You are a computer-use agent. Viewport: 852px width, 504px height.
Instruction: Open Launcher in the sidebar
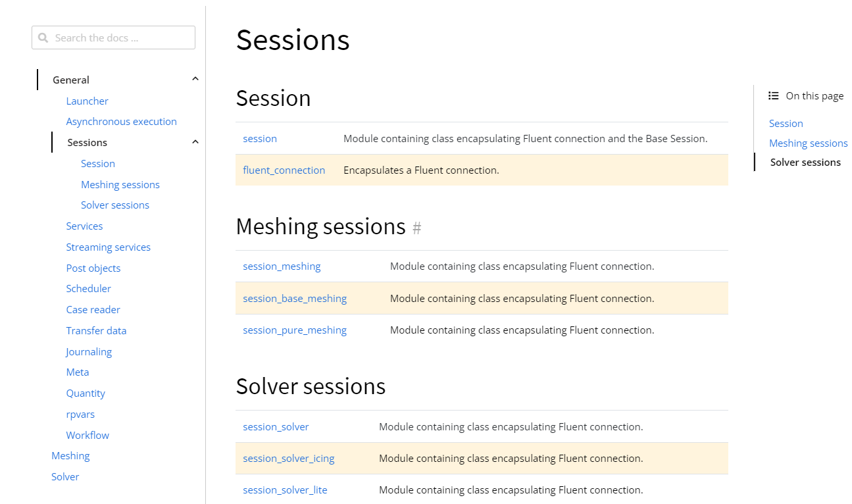click(87, 101)
